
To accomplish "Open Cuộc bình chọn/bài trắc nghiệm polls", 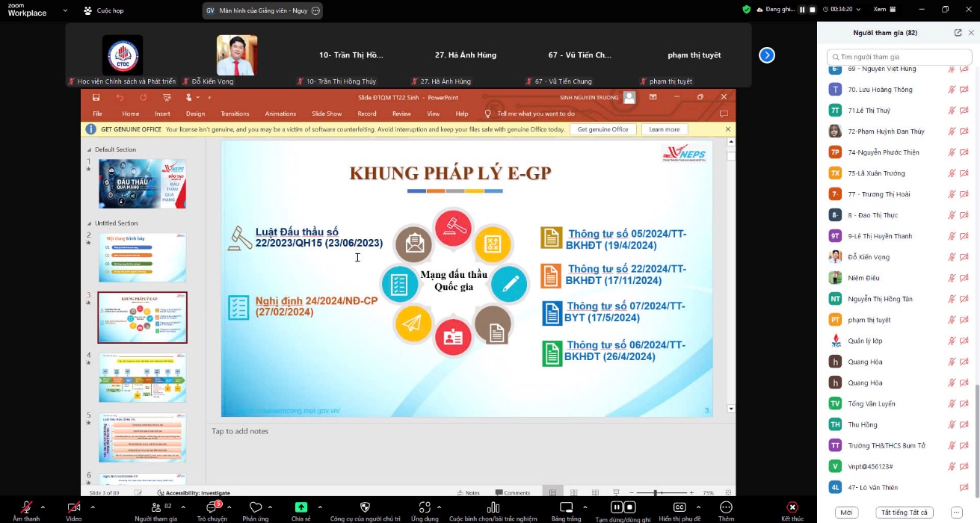I will click(493, 507).
